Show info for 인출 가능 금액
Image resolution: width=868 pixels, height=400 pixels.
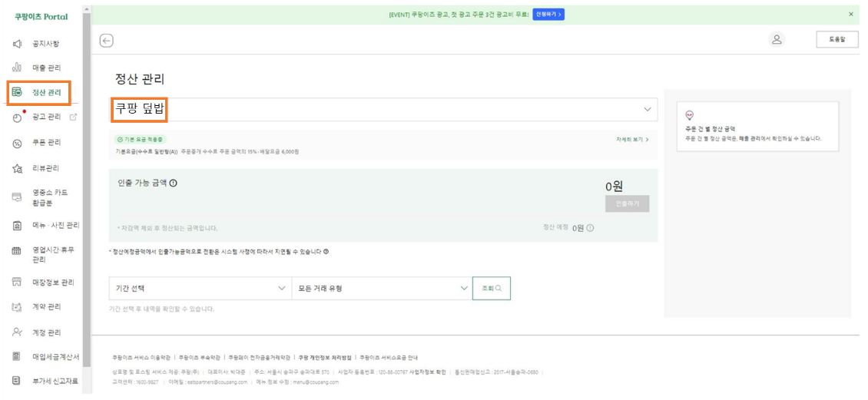[174, 183]
